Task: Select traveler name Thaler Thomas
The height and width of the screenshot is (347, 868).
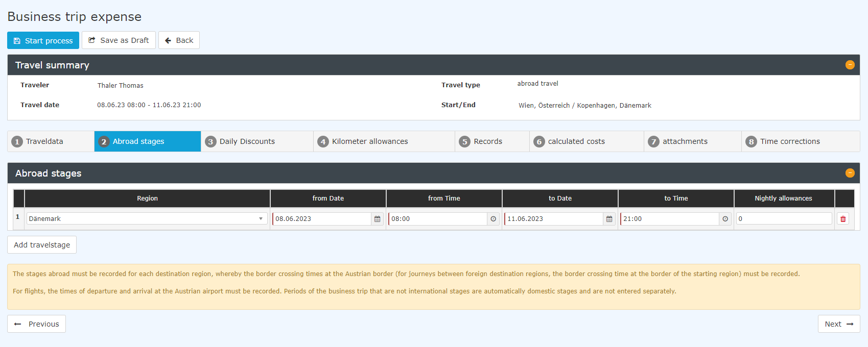Action: click(x=121, y=86)
